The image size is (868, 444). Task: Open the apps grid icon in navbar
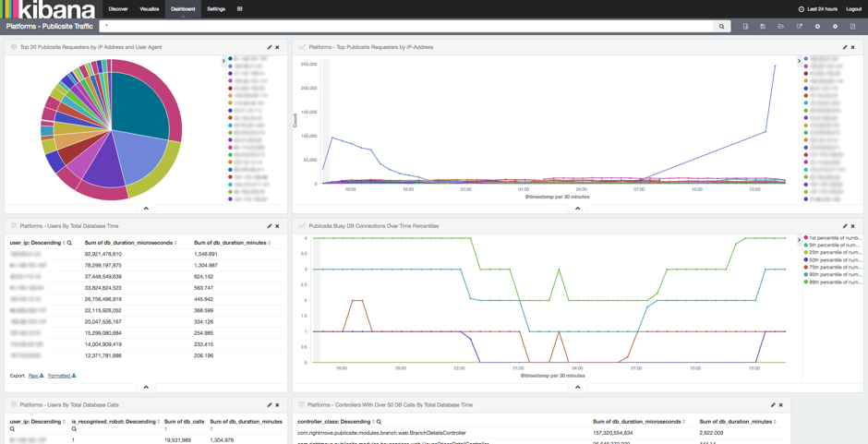239,9
